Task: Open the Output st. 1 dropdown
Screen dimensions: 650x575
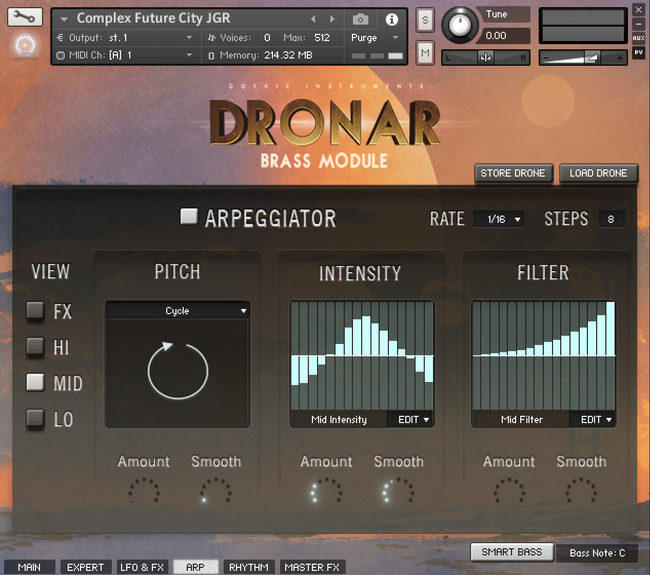Action: point(126,38)
